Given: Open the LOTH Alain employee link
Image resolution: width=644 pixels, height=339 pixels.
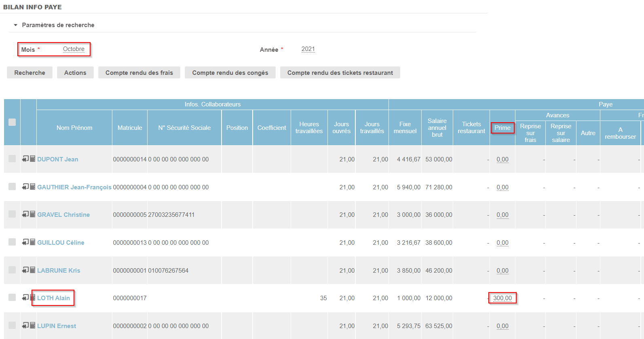Looking at the screenshot, I should (x=53, y=298).
